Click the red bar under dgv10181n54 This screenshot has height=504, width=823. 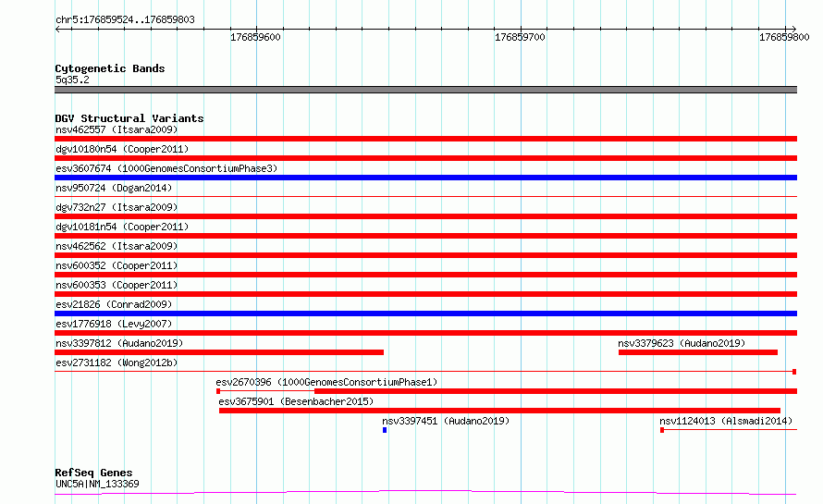[x=425, y=236]
